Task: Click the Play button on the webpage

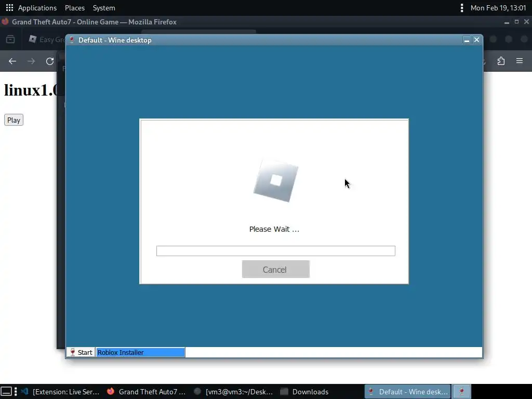Action: pos(14,120)
